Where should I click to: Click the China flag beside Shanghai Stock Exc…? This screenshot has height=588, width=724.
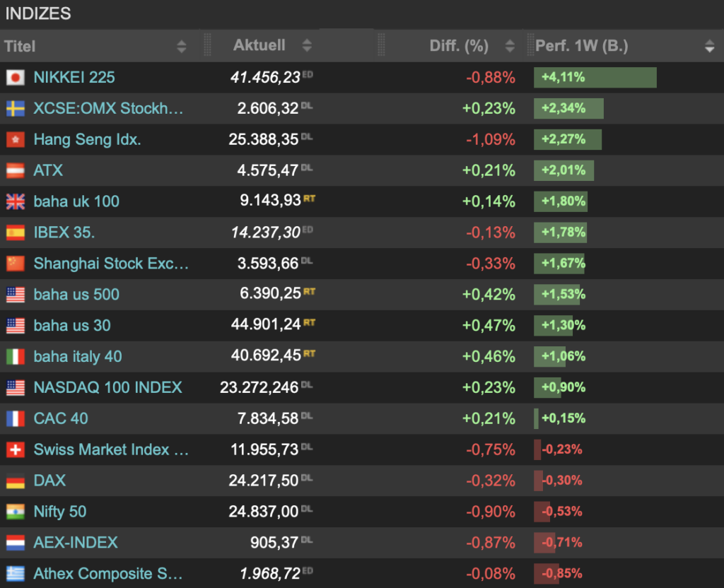[16, 264]
